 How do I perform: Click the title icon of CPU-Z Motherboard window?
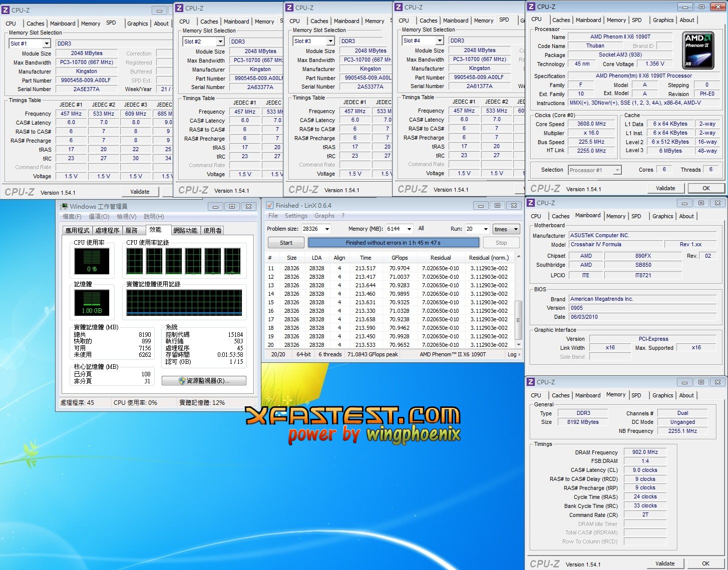point(531,203)
